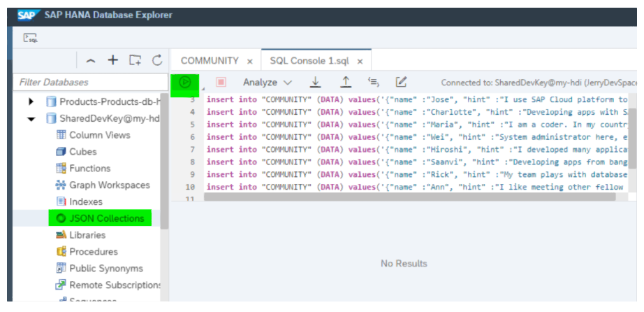
Task: Switch to the COMMUNITY tab
Action: pos(210,61)
